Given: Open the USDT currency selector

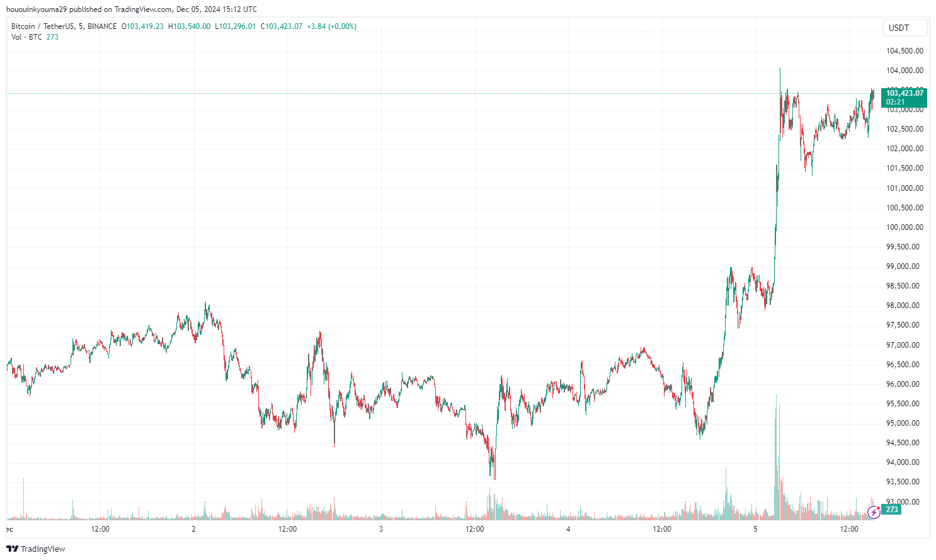Looking at the screenshot, I should 905,28.
